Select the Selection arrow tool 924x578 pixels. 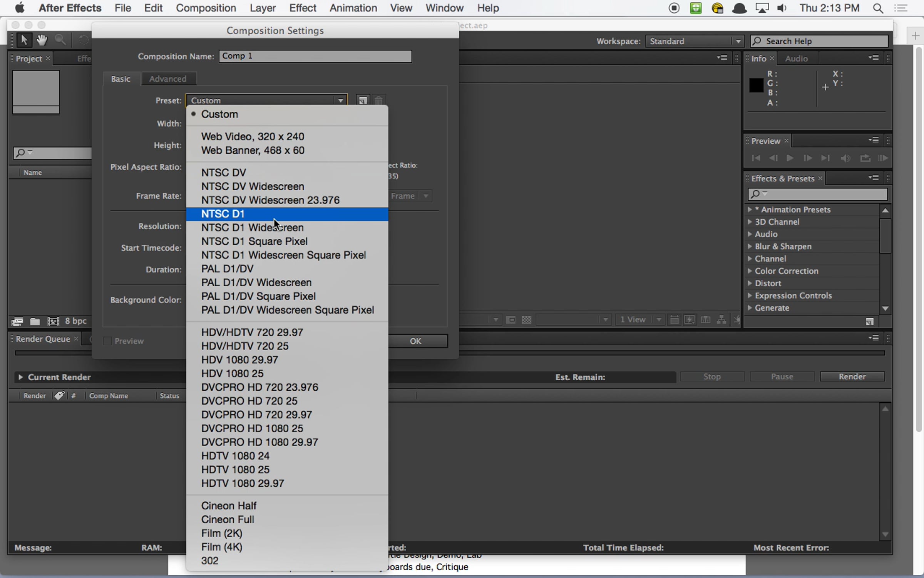[24, 40]
